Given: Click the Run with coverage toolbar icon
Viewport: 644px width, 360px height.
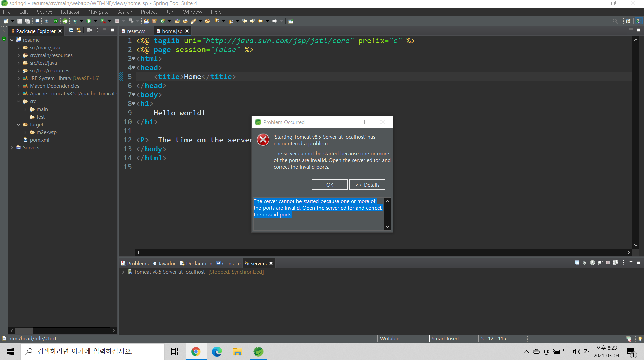Looking at the screenshot, I should 103,21.
